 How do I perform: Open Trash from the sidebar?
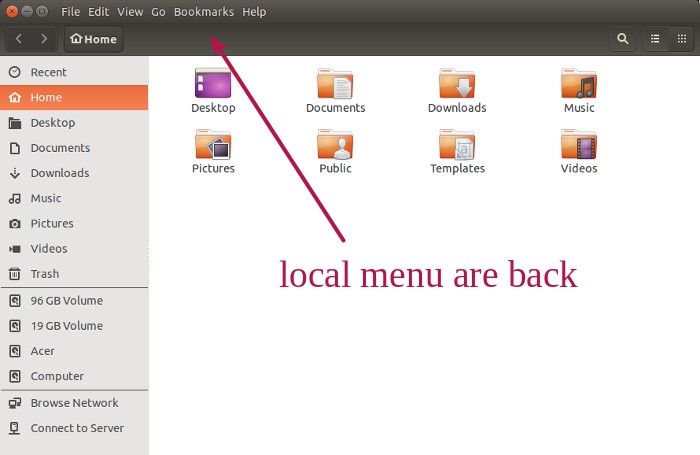coord(74,274)
